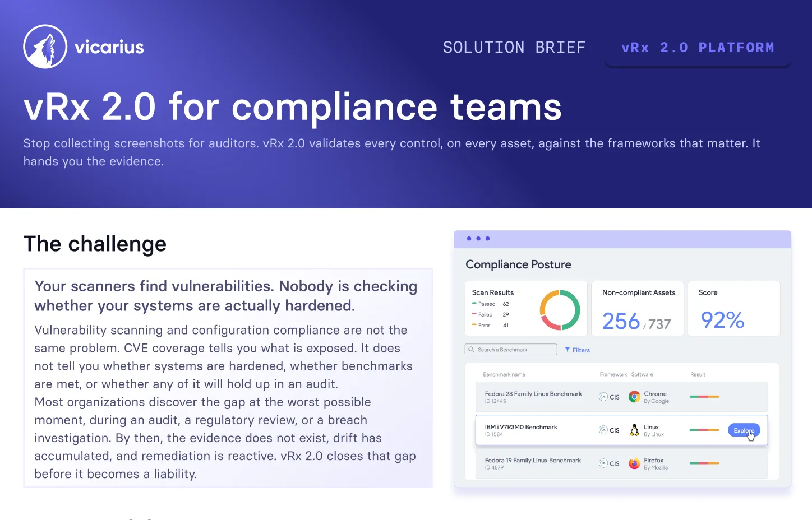The image size is (812, 520).
Task: Click the CIS icon in Fedora 28 row
Action: point(603,397)
